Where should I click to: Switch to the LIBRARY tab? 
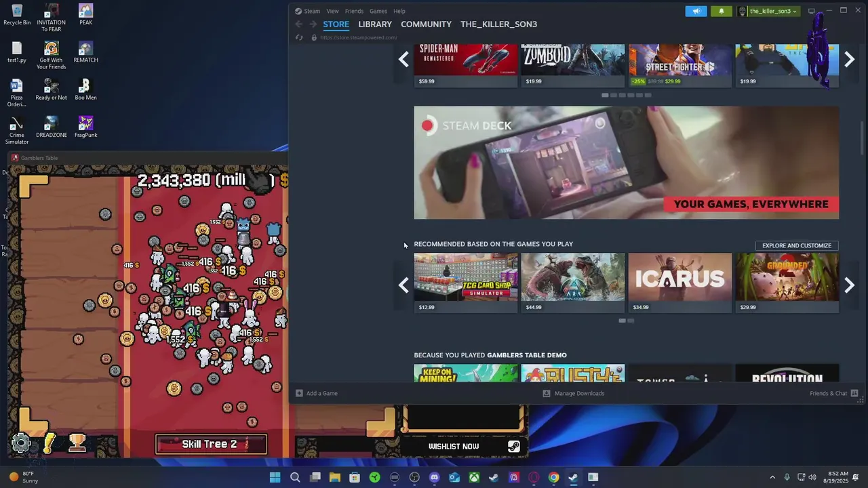tap(375, 24)
